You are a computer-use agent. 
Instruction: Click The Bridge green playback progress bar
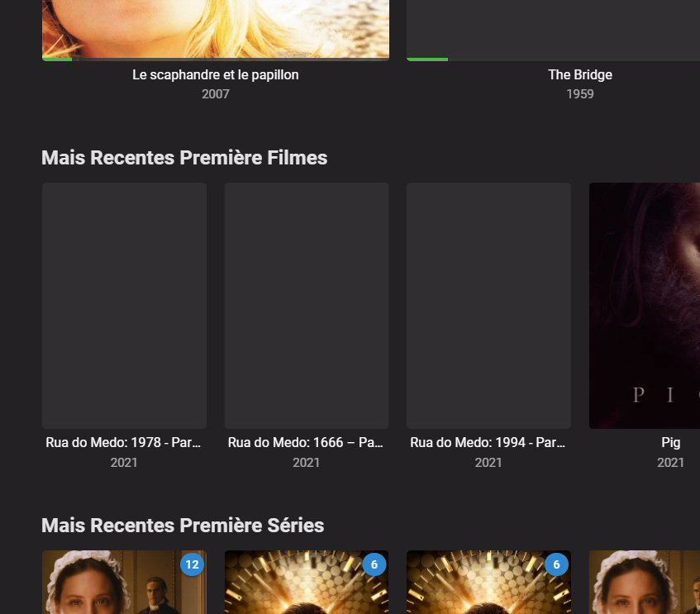point(427,59)
